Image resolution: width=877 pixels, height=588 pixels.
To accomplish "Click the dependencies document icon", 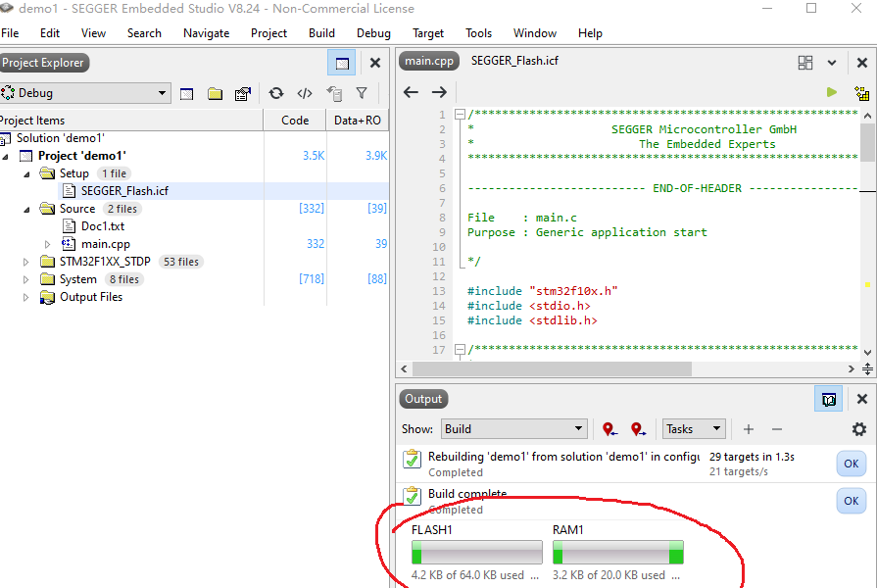I will pyautogui.click(x=334, y=93).
